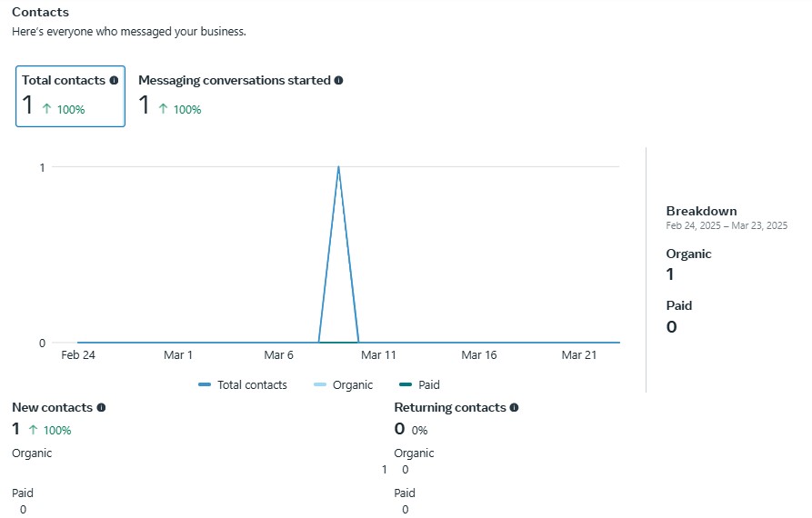Toggle Paid series in chart legend
Viewport: 812px width, 518px height.
point(429,385)
